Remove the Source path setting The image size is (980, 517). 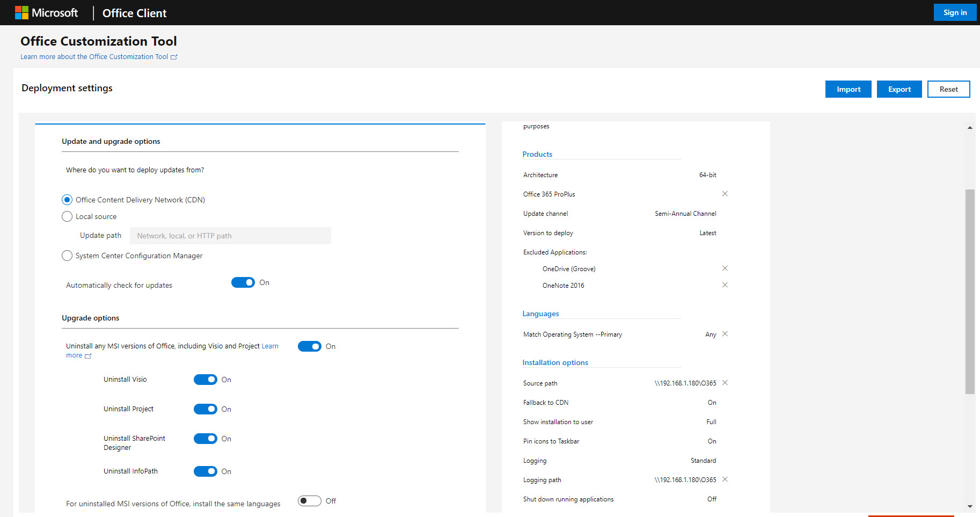(725, 383)
